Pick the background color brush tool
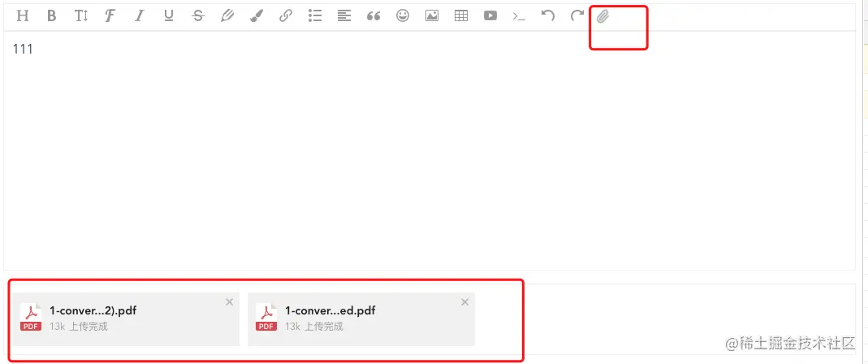Viewport: 868px width, 364px height. point(257,15)
